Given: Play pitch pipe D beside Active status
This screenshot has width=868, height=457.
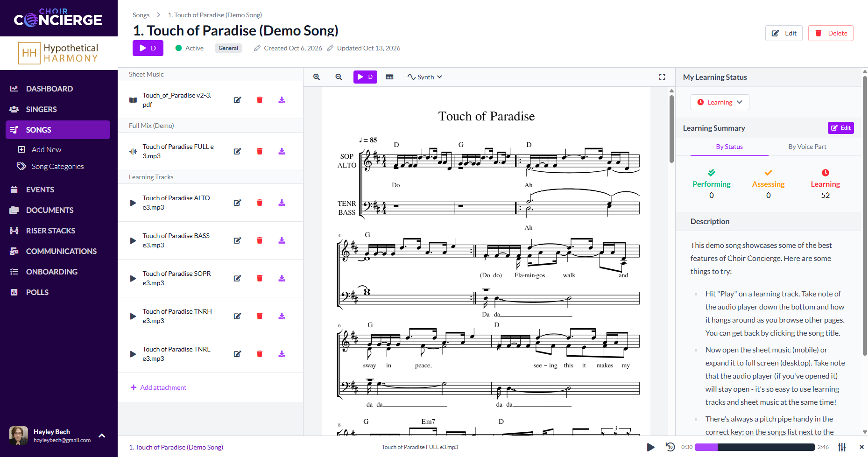Looking at the screenshot, I should coord(148,48).
